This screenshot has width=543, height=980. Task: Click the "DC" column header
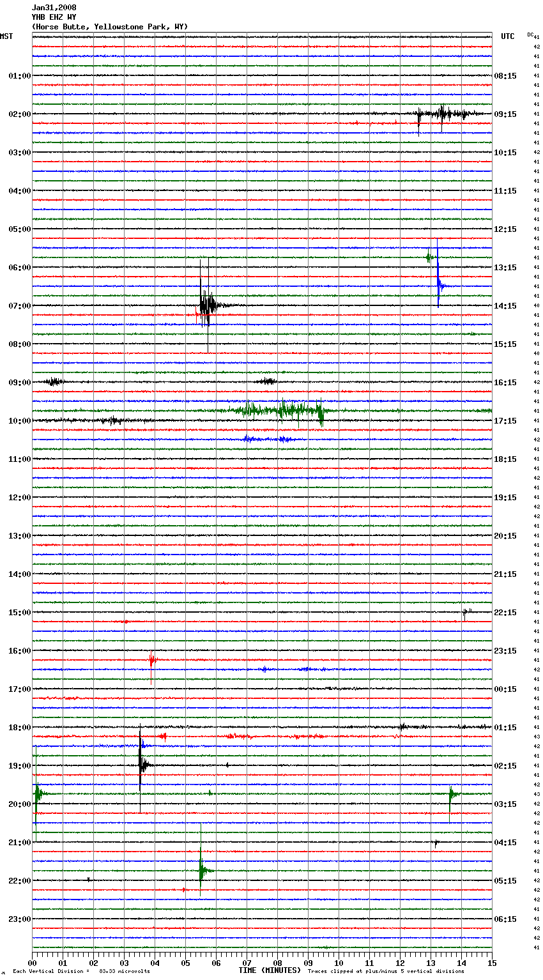[x=530, y=34]
